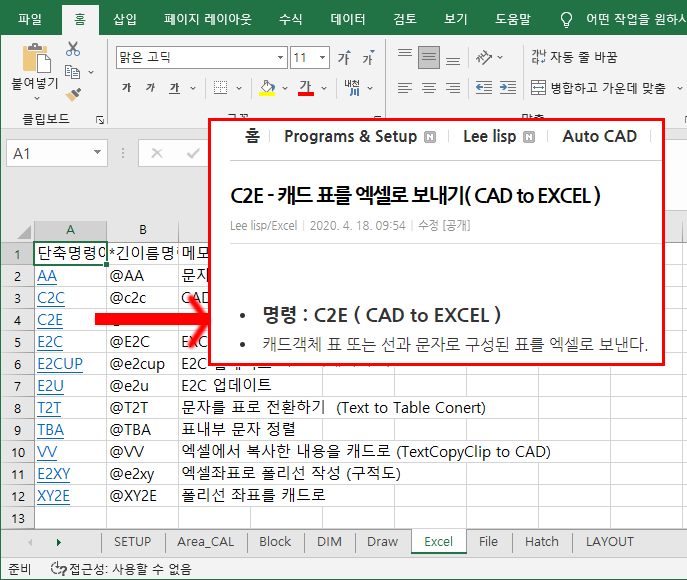Image resolution: width=687 pixels, height=580 pixels.
Task: Open the C2C hyperlink
Action: click(x=51, y=298)
